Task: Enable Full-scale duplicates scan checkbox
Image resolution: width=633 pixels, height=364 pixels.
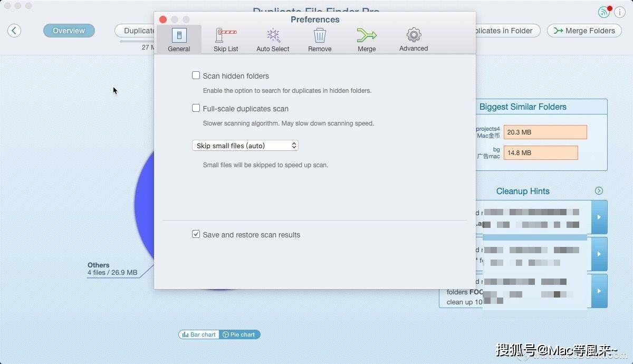Action: [x=196, y=108]
